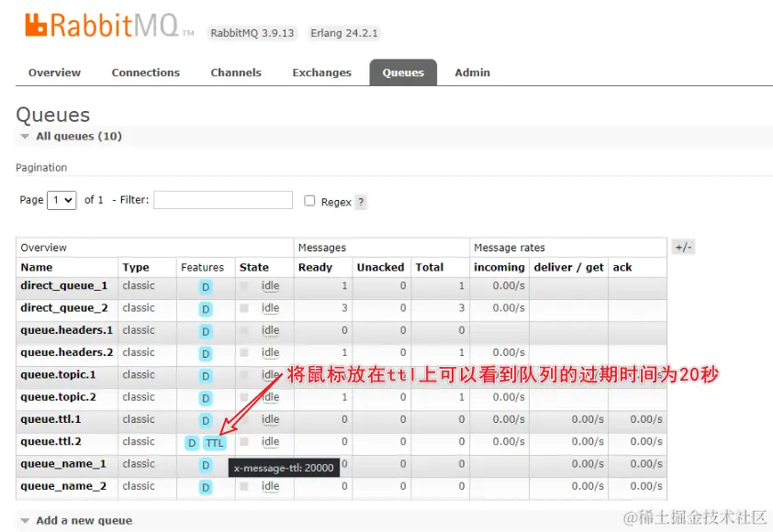Open the direct_queue_2 queue link
The image size is (773, 532).
(63, 308)
